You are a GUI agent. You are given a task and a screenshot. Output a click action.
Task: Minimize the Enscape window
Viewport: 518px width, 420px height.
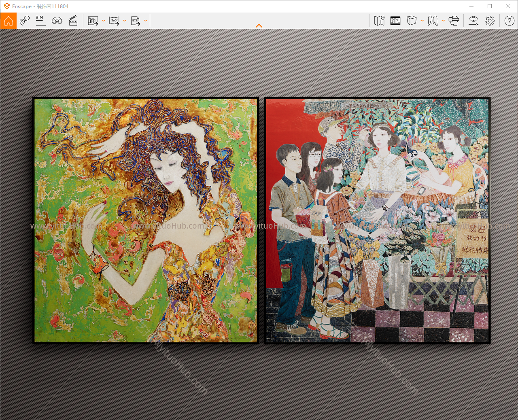[x=471, y=6]
